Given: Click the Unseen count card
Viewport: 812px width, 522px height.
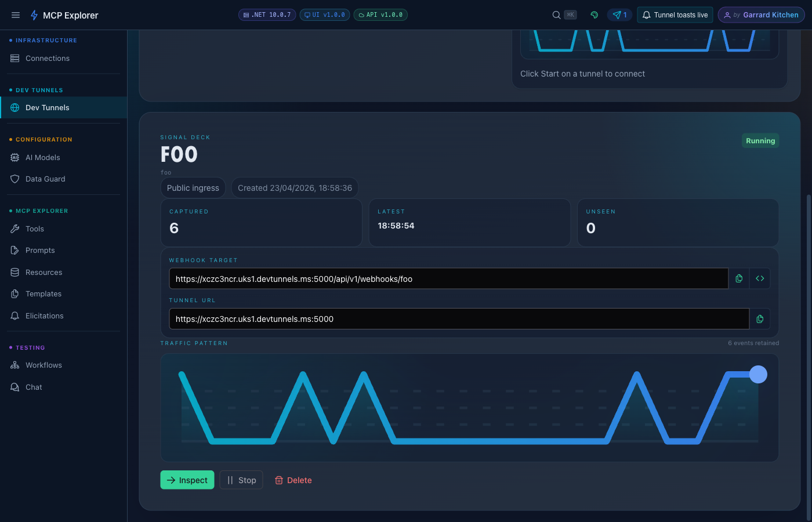Looking at the screenshot, I should (678, 223).
